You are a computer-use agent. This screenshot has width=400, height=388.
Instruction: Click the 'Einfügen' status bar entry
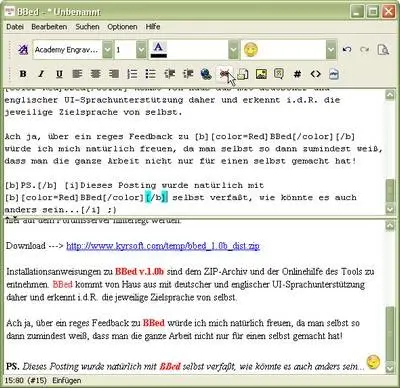pyautogui.click(x=67, y=380)
